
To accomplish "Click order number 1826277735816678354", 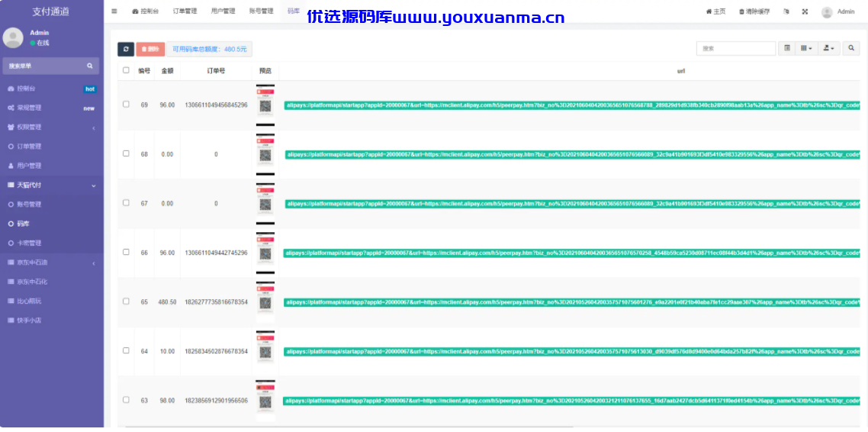I will [x=216, y=301].
